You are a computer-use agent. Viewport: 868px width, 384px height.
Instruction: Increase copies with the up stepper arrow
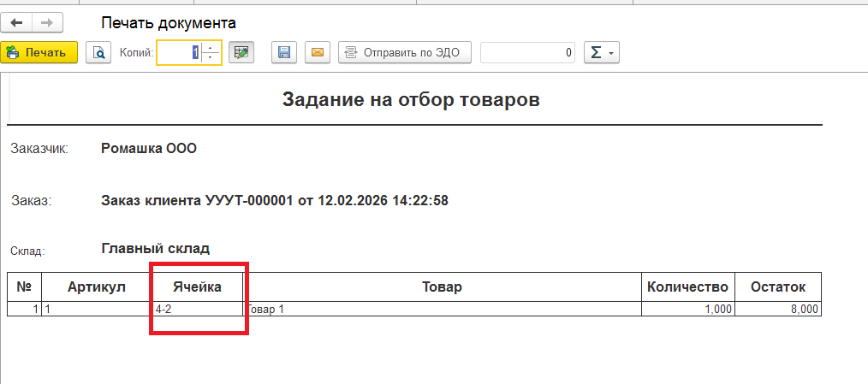[x=210, y=48]
